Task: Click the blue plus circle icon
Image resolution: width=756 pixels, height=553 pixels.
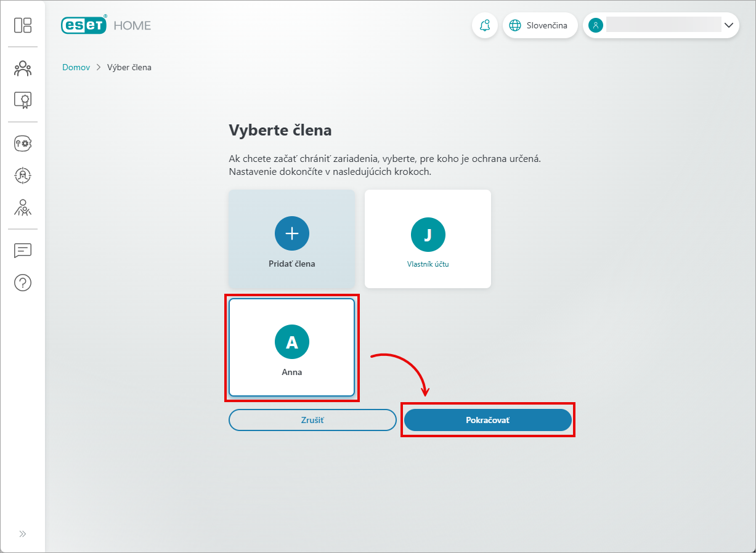Action: click(x=292, y=233)
